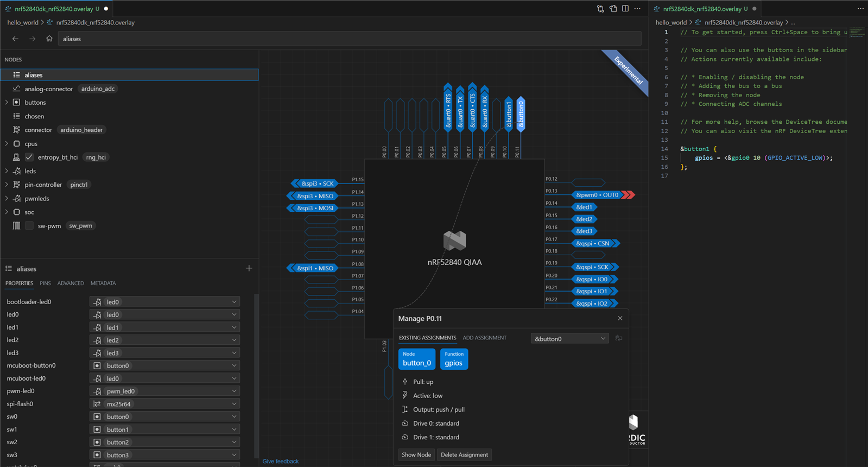The image size is (868, 467).
Task: Click the Delete Assignment button
Action: coord(464,455)
